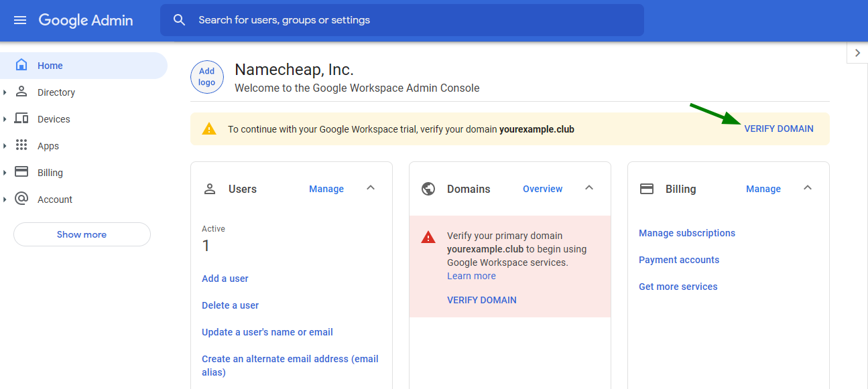
Task: Click the Add logo circle
Action: (x=207, y=76)
